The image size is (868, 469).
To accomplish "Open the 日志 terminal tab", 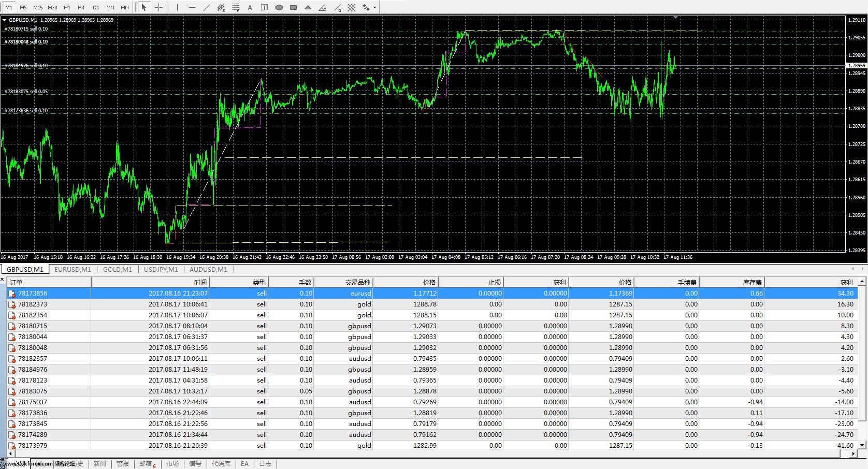I will [x=265, y=464].
